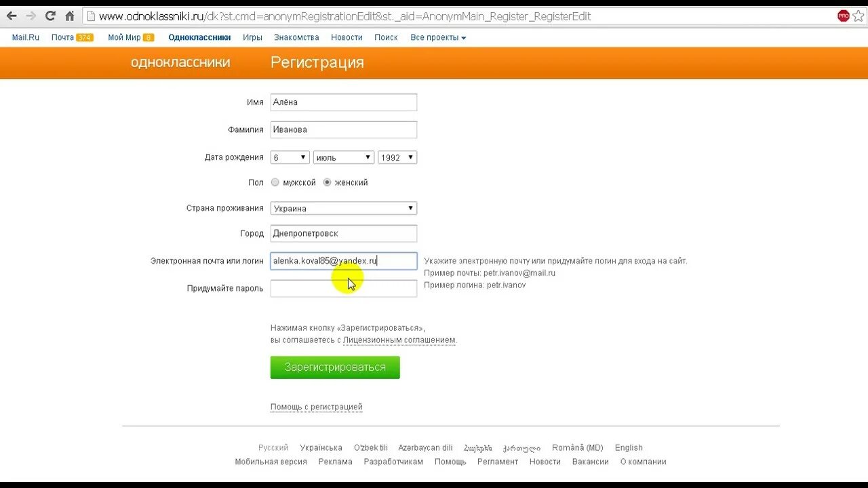Click the red PRO extension icon
868x488 pixels.
(843, 16)
